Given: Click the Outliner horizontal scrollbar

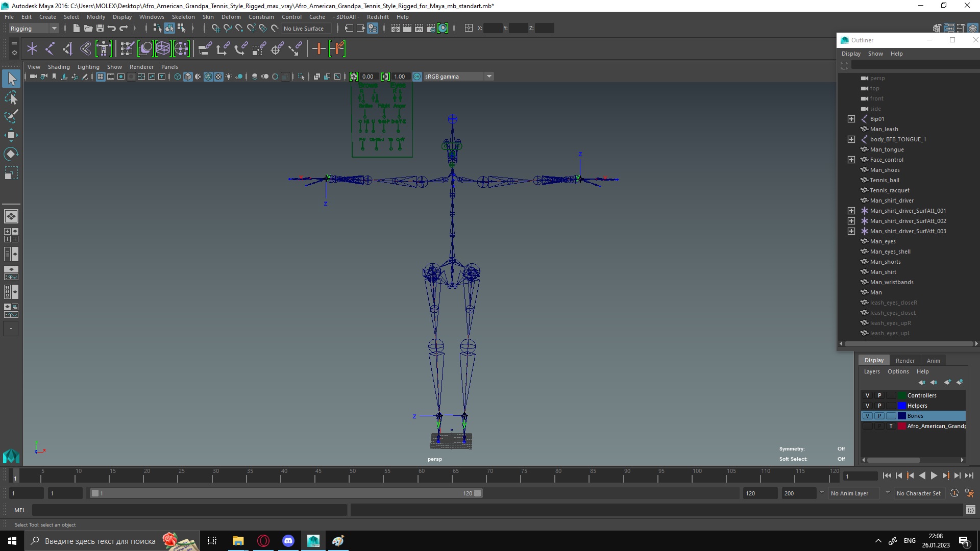Looking at the screenshot, I should click(908, 344).
